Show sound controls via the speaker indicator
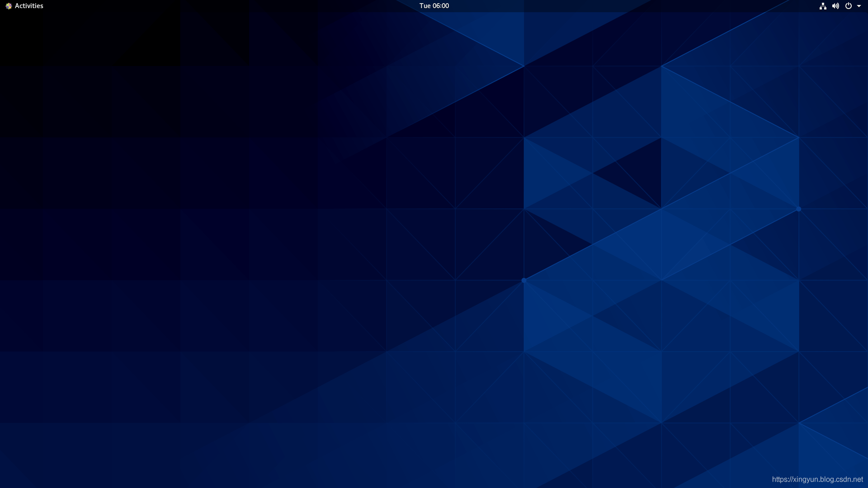The width and height of the screenshot is (868, 488). coord(835,6)
